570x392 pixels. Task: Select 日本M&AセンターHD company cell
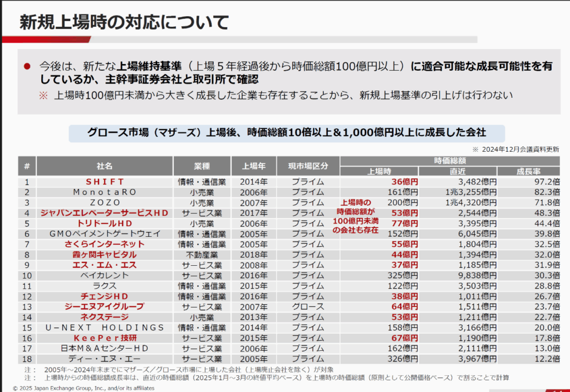coord(105,349)
